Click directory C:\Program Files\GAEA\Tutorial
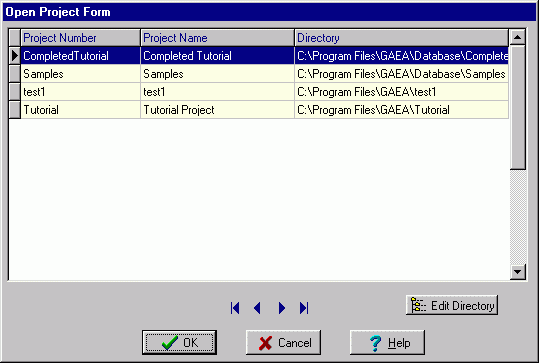This screenshot has width=539, height=363. pos(402,110)
